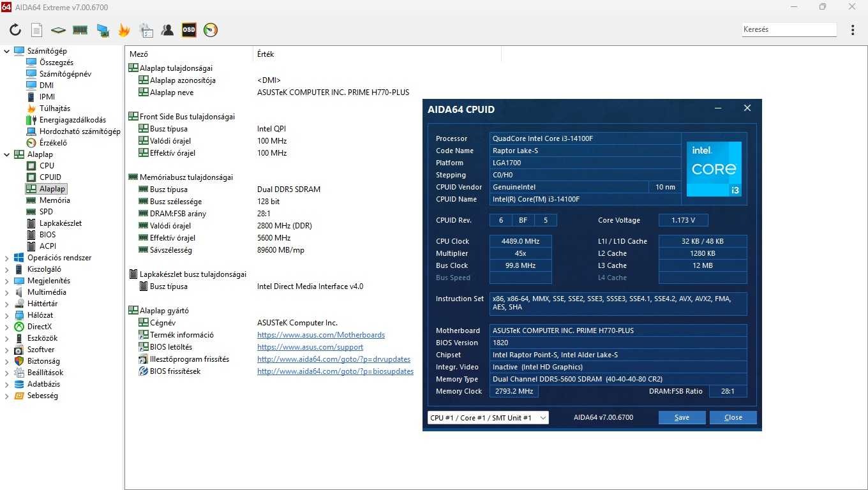This screenshot has height=490, width=868.
Task: Click the CPU chip toolbar icon
Action: (x=58, y=30)
